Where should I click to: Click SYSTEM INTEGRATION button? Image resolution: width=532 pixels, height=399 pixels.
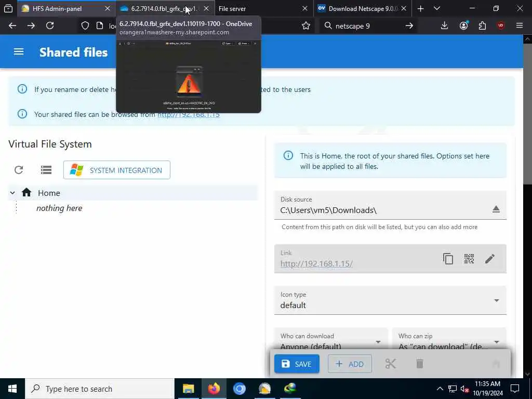click(117, 170)
